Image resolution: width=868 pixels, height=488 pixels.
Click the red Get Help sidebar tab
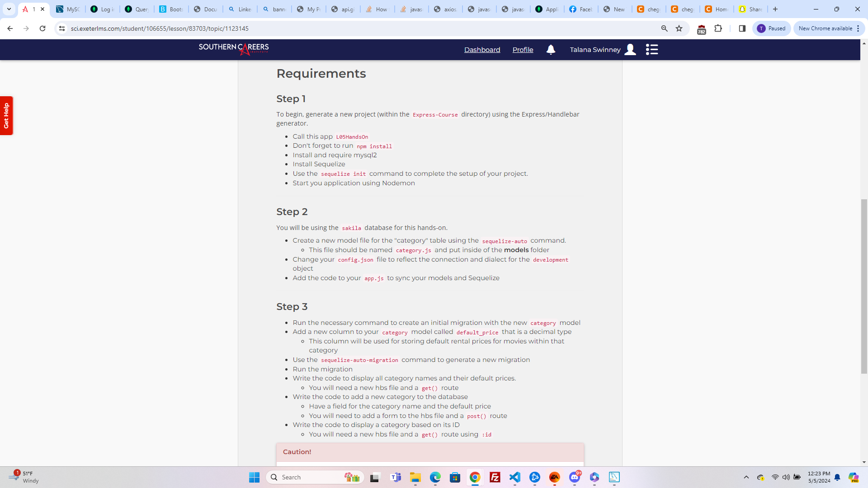click(x=6, y=116)
